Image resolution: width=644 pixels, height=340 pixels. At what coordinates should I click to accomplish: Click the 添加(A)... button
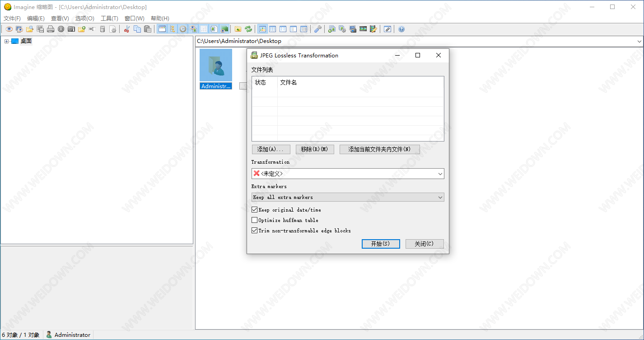tap(271, 149)
